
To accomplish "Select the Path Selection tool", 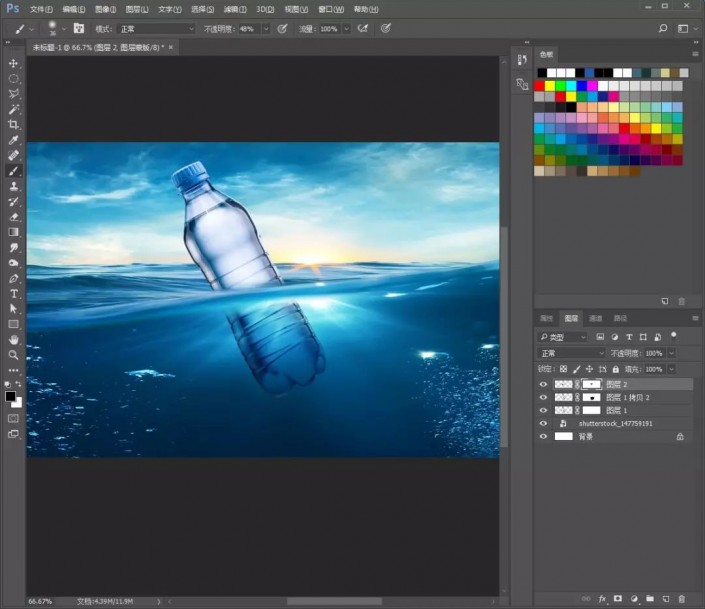I will click(x=13, y=309).
